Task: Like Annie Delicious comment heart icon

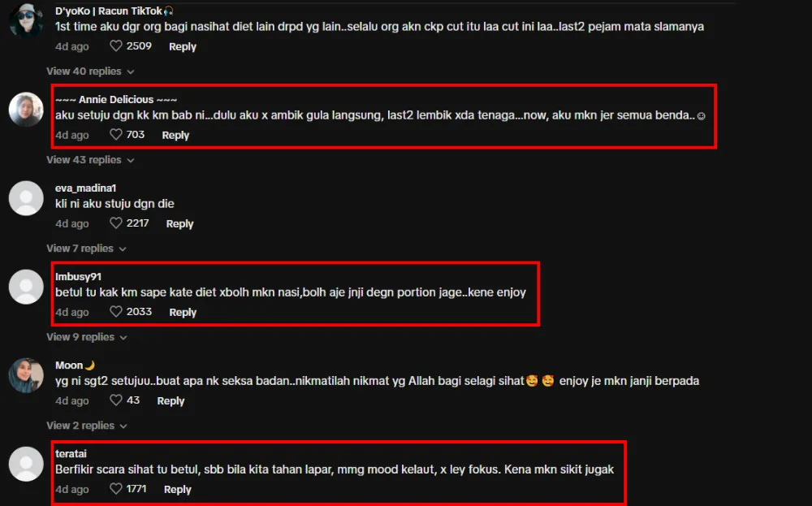Action: (116, 135)
